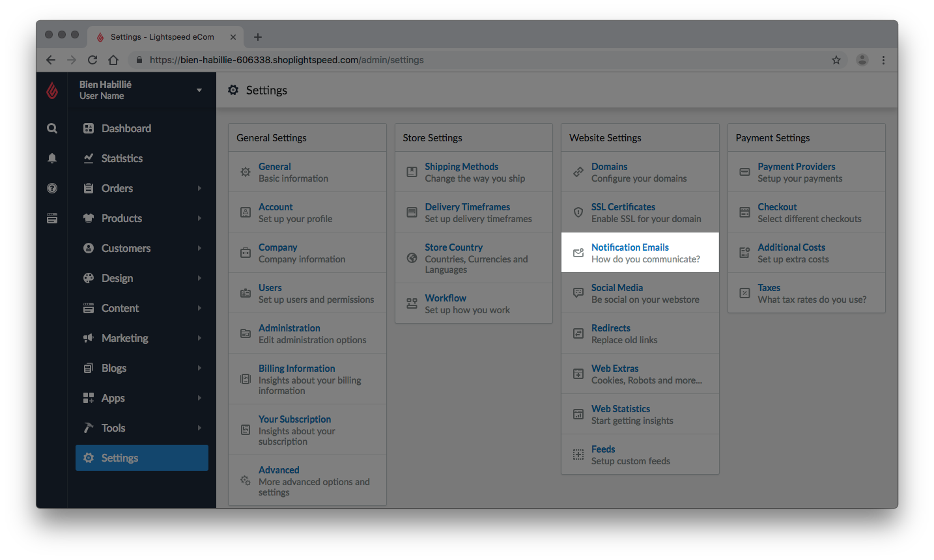This screenshot has height=560, width=934.
Task: Open the Administration link
Action: click(289, 328)
